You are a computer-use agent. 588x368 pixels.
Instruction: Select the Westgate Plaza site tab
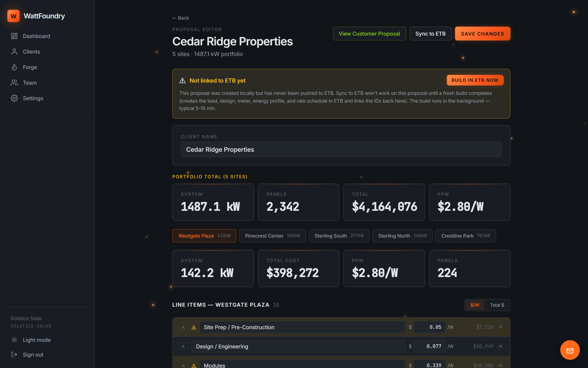coord(204,236)
